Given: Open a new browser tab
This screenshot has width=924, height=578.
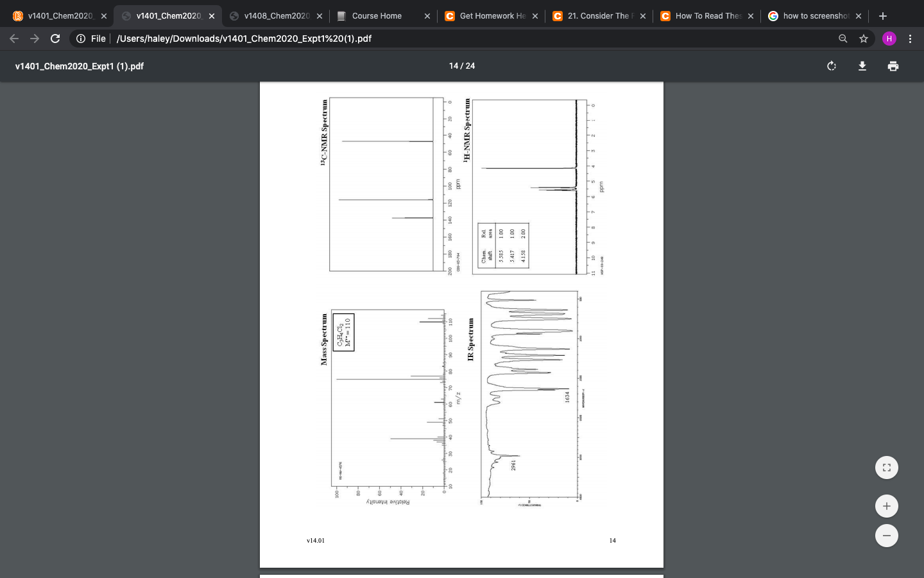Looking at the screenshot, I should (882, 15).
